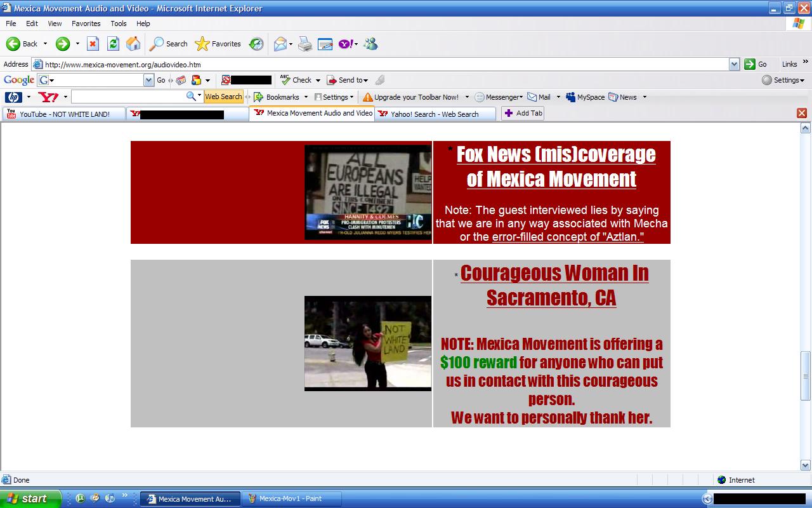This screenshot has height=508, width=812.
Task: Click the Google News newspaper icon
Action: [x=181, y=80]
